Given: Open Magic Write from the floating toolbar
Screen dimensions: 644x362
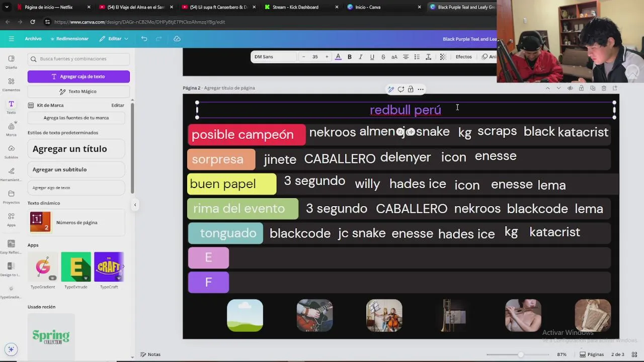Looking at the screenshot, I should 390,89.
